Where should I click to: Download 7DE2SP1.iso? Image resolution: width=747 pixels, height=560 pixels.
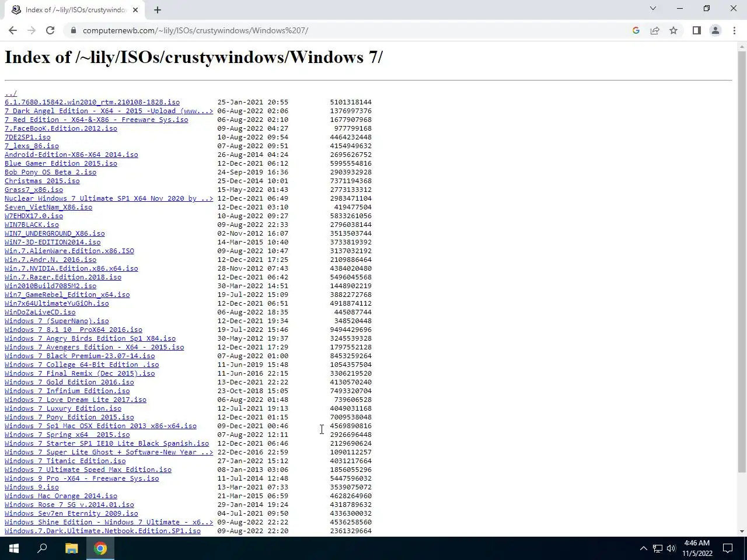[27, 137]
